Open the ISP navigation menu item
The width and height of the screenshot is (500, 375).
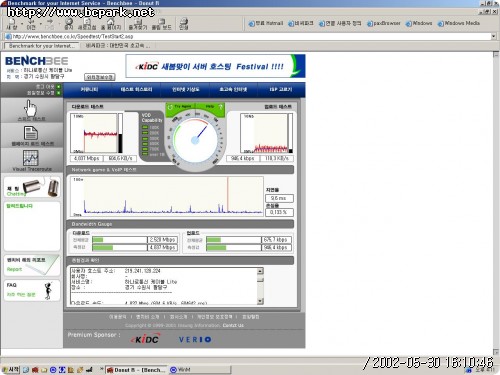[281, 89]
